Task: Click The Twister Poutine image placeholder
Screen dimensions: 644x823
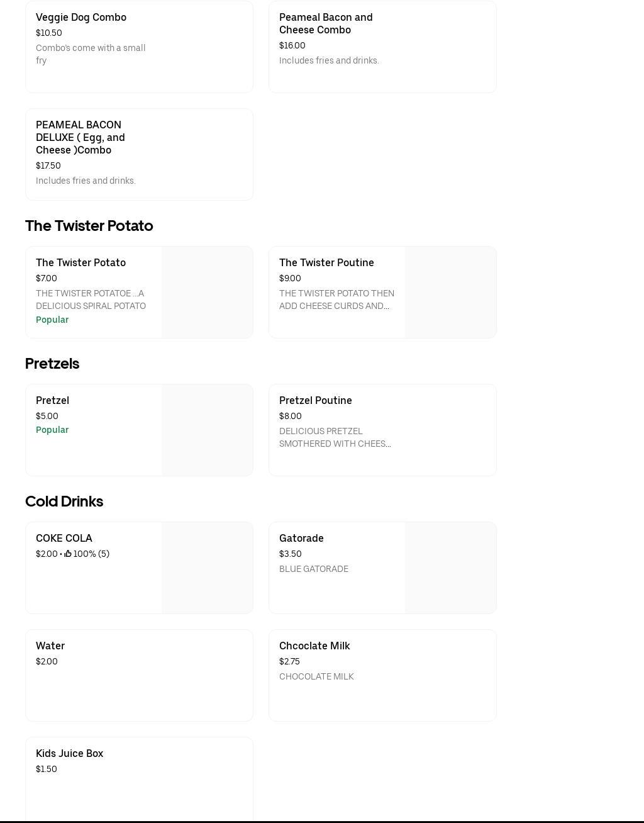Action: (450, 292)
